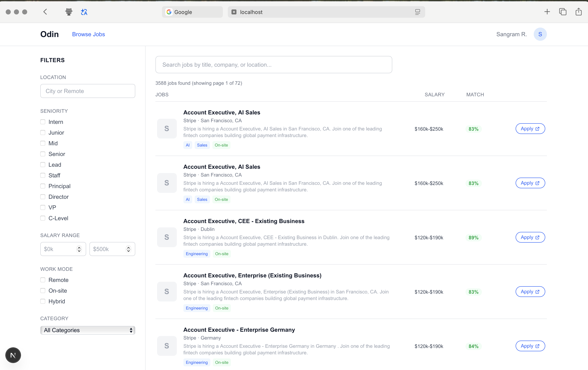Click Engineering tag on the Dublin job

197,254
